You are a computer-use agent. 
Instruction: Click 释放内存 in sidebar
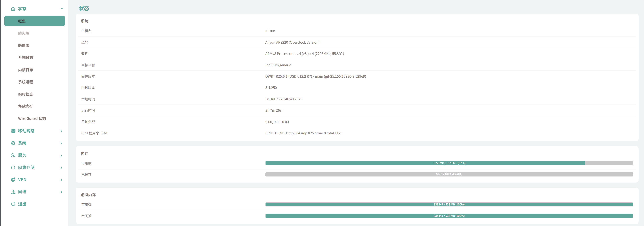25,106
